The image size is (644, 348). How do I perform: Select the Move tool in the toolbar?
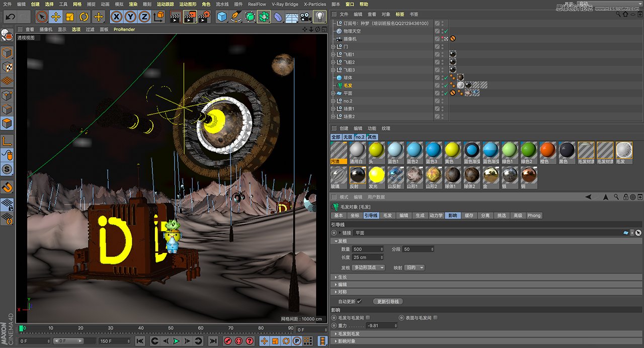(x=55, y=16)
